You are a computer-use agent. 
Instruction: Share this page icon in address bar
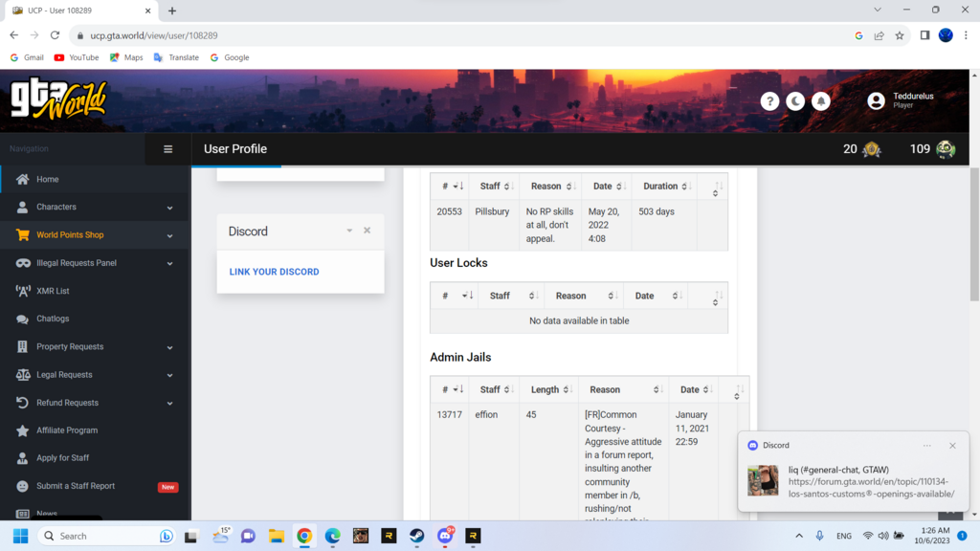879,35
